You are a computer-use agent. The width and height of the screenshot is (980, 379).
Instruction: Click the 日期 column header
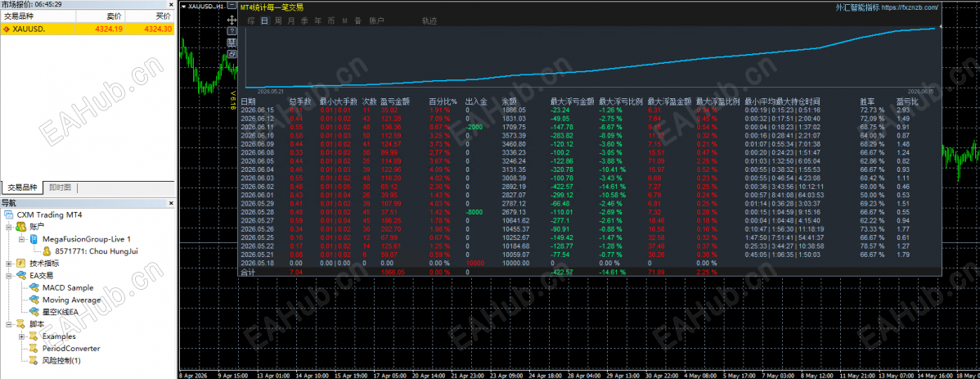[248, 101]
